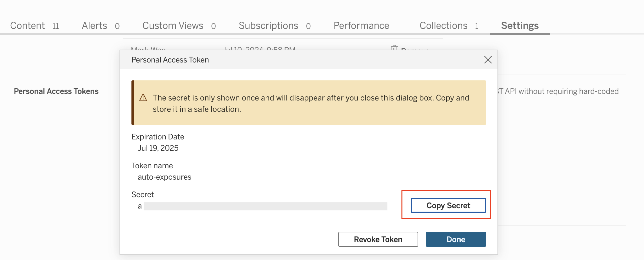Click the Jul 19, 2025 expiration date

pos(158,148)
